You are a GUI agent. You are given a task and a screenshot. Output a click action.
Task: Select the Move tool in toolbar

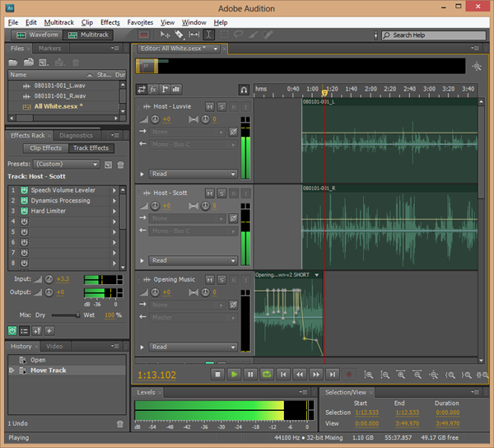pos(165,35)
